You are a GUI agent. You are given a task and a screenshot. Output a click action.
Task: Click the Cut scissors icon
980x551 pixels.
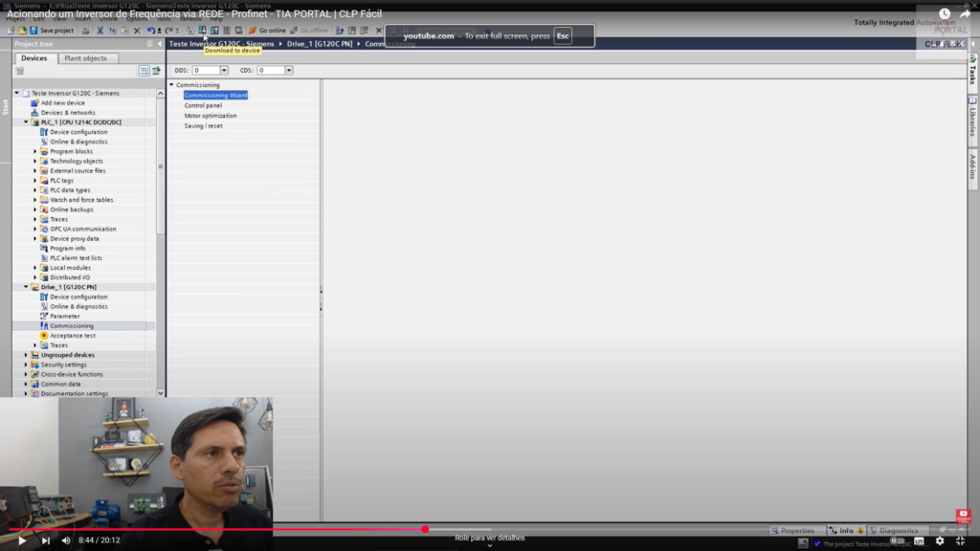[100, 30]
